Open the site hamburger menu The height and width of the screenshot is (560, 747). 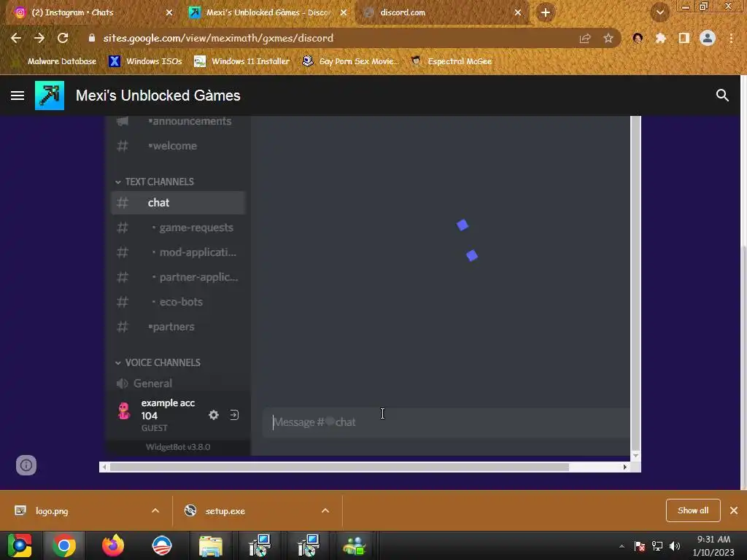tap(18, 96)
